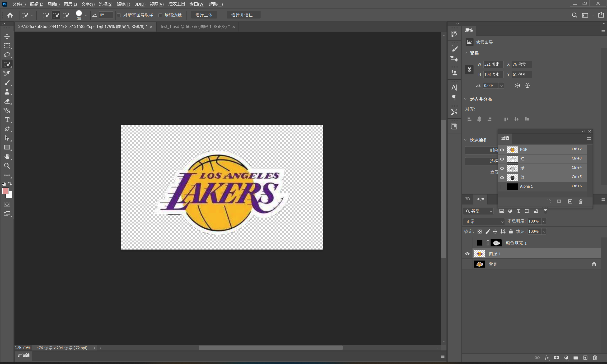
Task: Open the 滤镜 filter menu
Action: click(123, 4)
